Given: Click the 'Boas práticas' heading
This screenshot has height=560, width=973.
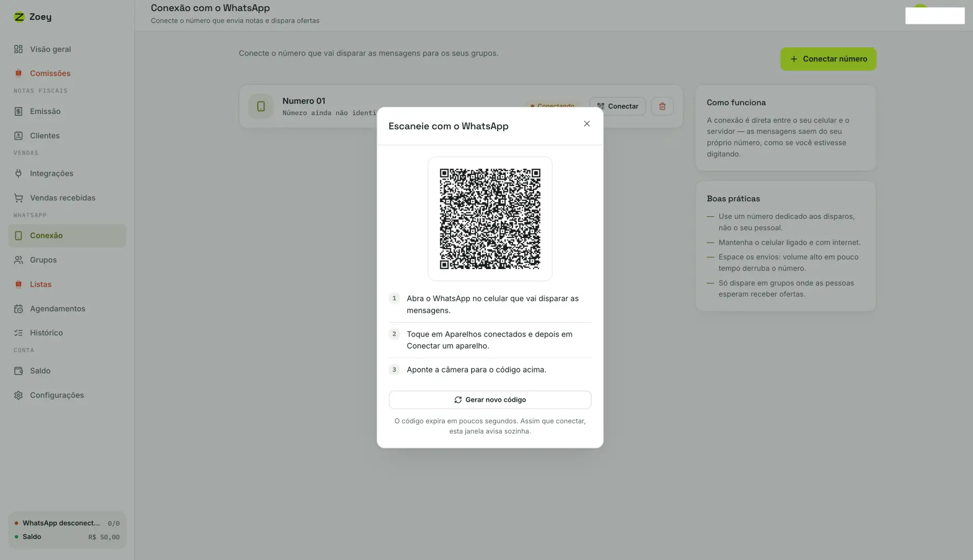Looking at the screenshot, I should tap(733, 199).
